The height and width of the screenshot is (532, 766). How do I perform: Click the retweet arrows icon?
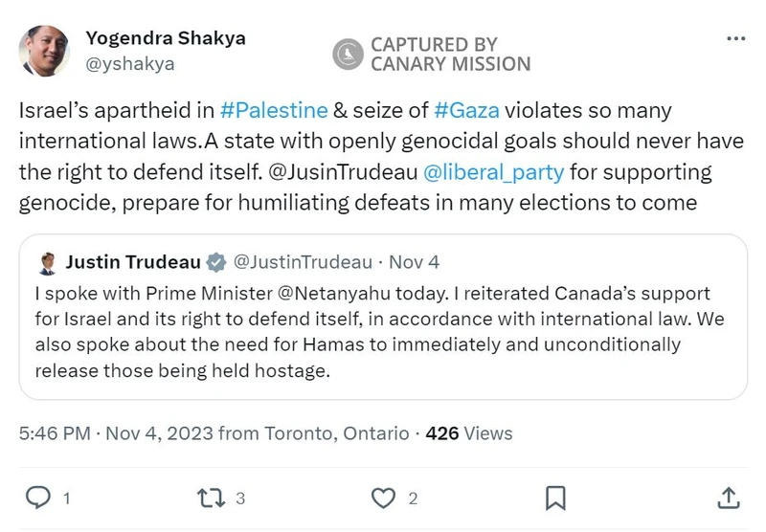click(209, 498)
